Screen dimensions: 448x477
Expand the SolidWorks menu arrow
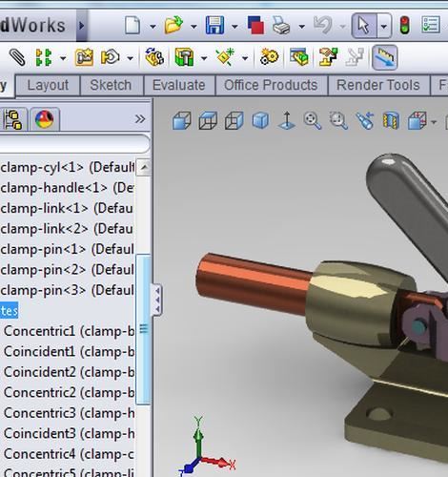[82, 26]
